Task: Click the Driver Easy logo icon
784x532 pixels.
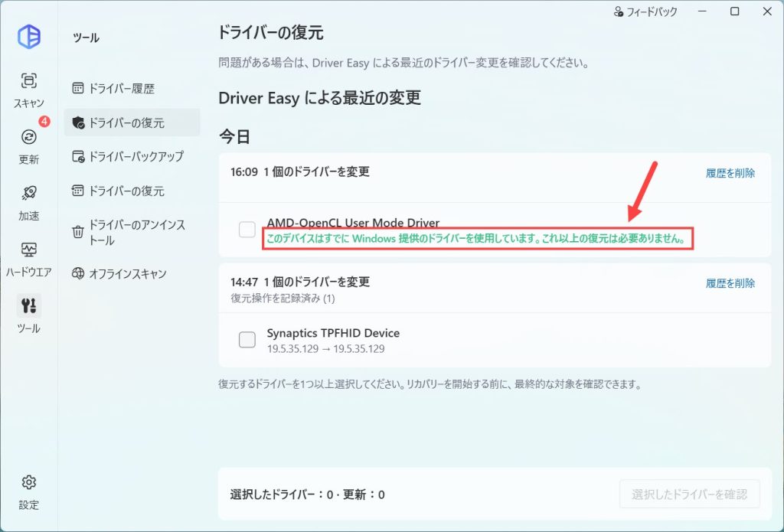Action: click(x=29, y=37)
